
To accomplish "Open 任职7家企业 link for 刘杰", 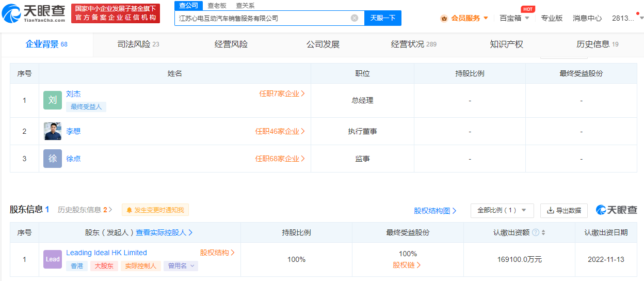I will [282, 94].
